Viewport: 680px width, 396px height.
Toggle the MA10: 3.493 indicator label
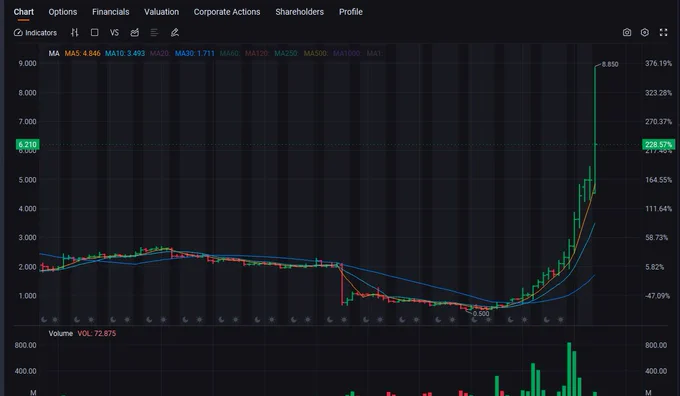[125, 53]
